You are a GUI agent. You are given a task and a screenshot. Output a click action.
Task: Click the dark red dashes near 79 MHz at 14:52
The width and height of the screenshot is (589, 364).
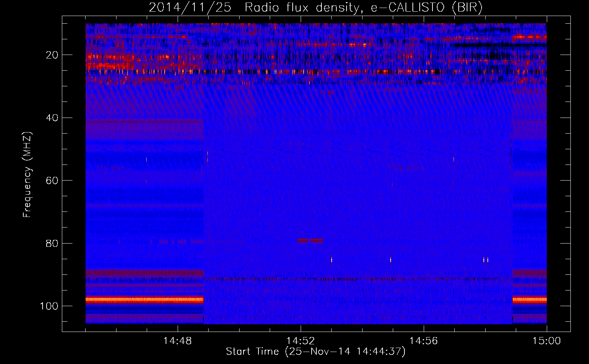[310, 241]
